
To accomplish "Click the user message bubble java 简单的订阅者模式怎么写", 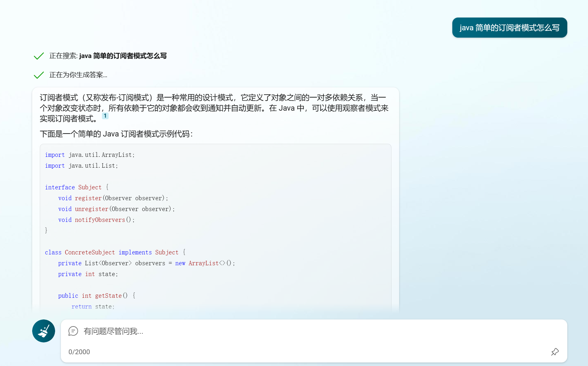I will [510, 28].
